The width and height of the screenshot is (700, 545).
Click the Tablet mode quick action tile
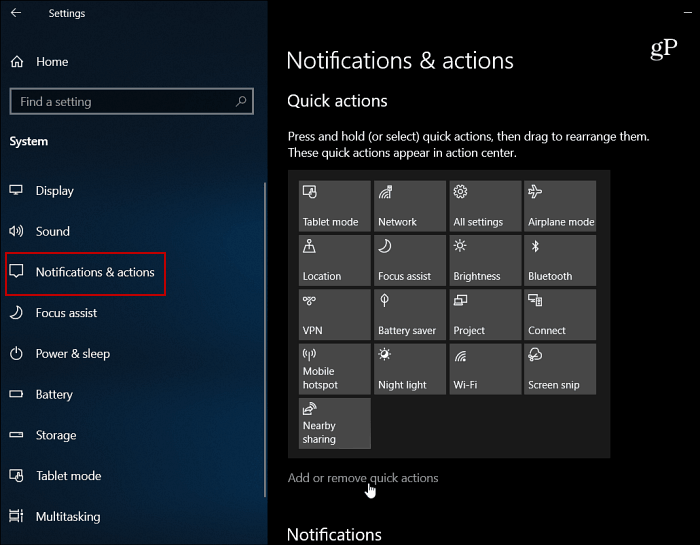click(x=335, y=206)
